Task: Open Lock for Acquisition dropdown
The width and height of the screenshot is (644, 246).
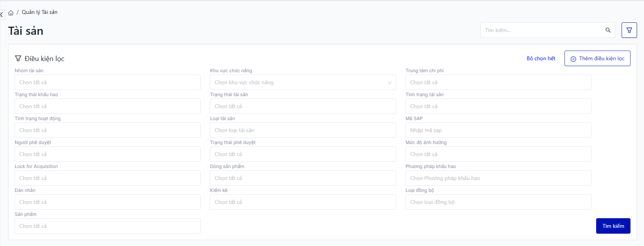Action: point(107,178)
